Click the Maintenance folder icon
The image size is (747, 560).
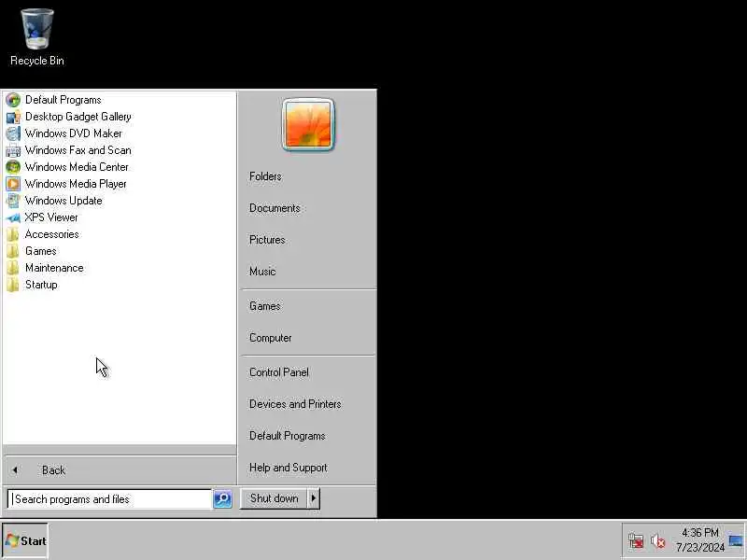13,268
